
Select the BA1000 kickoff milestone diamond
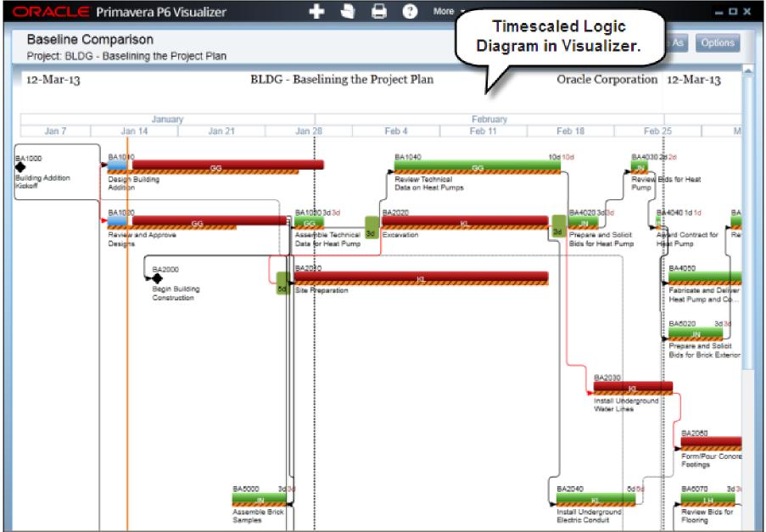(20, 167)
